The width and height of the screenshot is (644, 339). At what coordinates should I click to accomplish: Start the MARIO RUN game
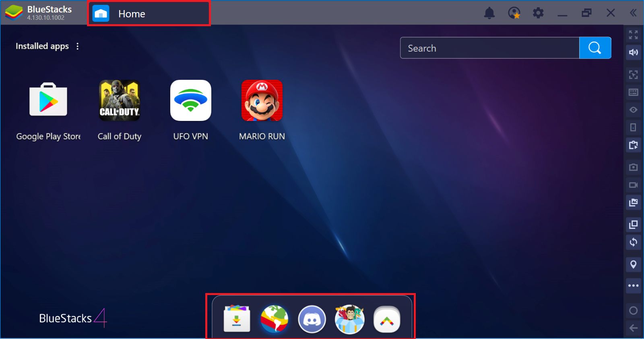coord(262,100)
